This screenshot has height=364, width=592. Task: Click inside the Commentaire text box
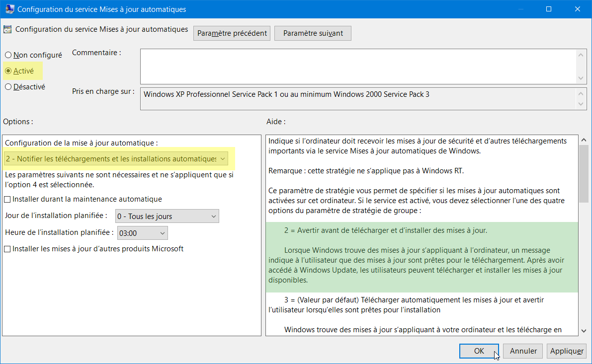click(x=358, y=67)
